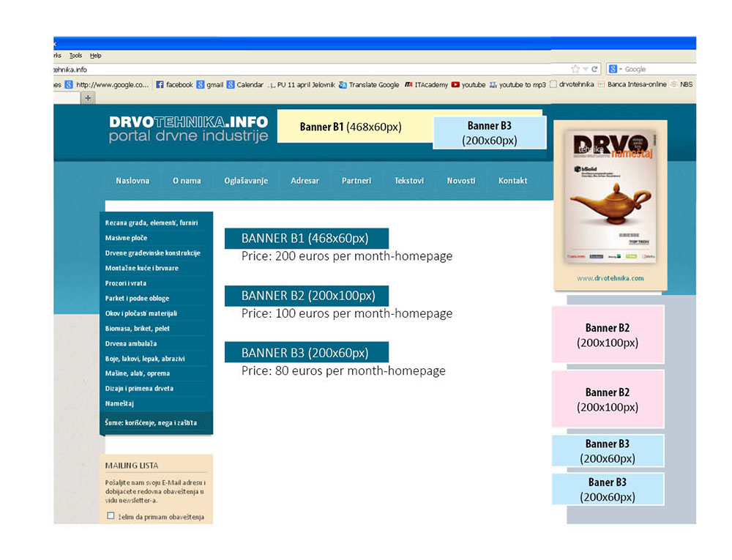Open the Help menu
732x560 pixels.
(x=95, y=56)
